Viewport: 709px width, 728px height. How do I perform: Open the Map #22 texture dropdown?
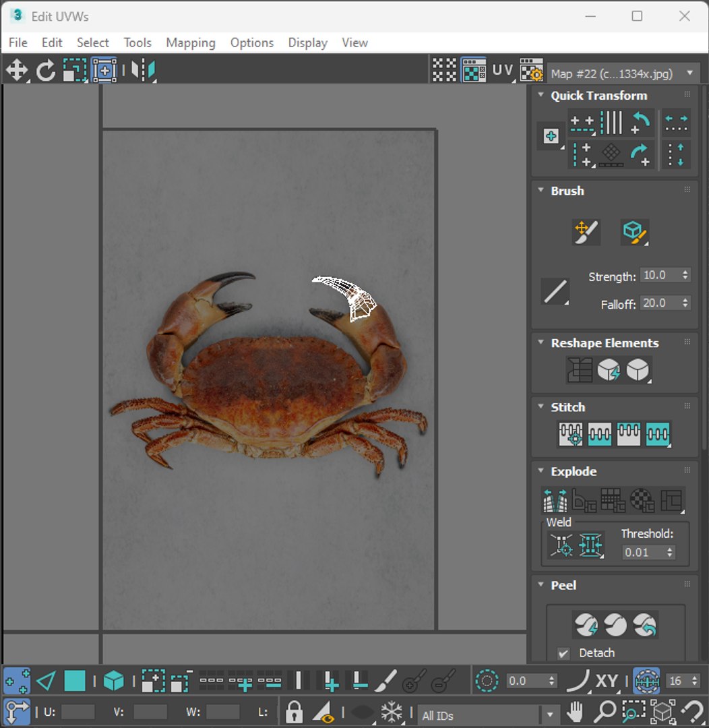pyautogui.click(x=623, y=73)
